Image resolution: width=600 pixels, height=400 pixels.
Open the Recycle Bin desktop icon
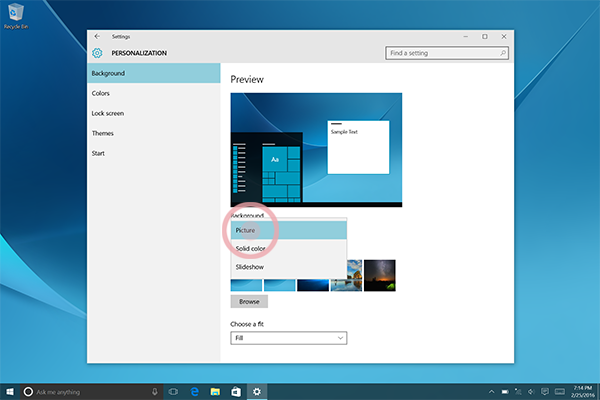(16, 16)
